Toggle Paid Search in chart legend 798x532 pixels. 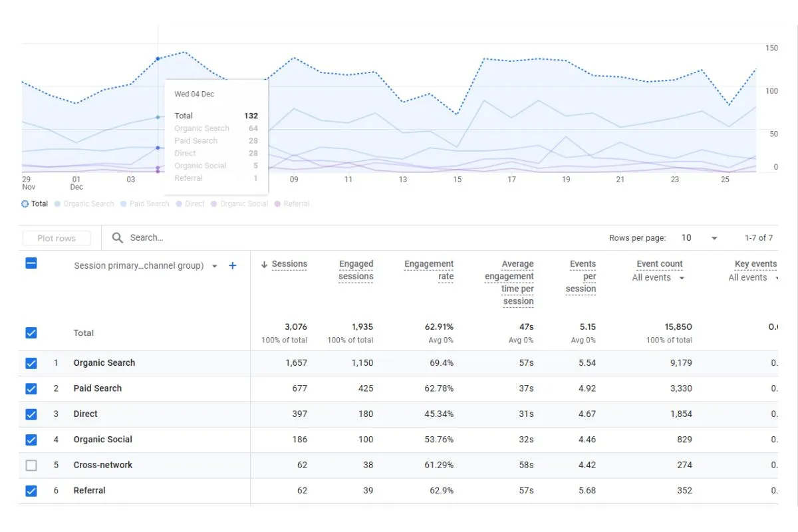coord(145,203)
